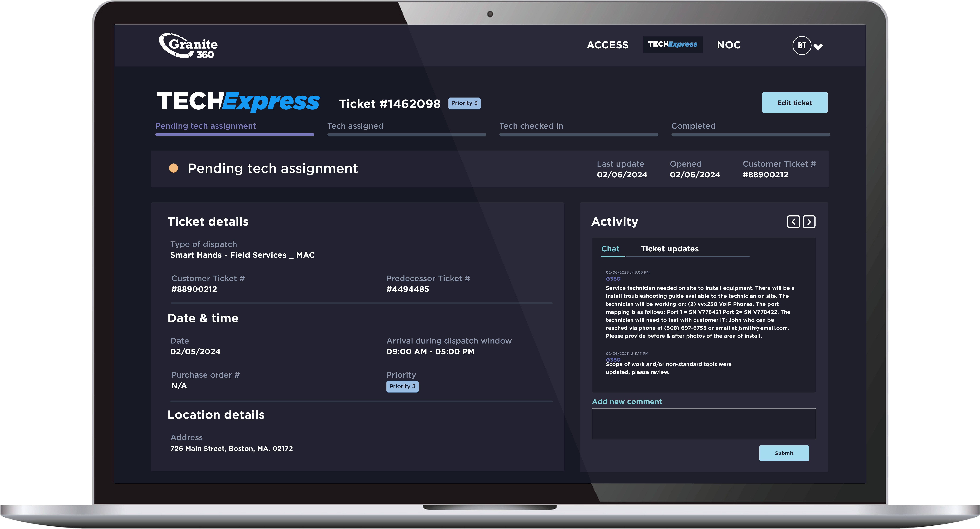The height and width of the screenshot is (529, 980).
Task: Open the ACCESS navigation menu
Action: click(x=608, y=45)
